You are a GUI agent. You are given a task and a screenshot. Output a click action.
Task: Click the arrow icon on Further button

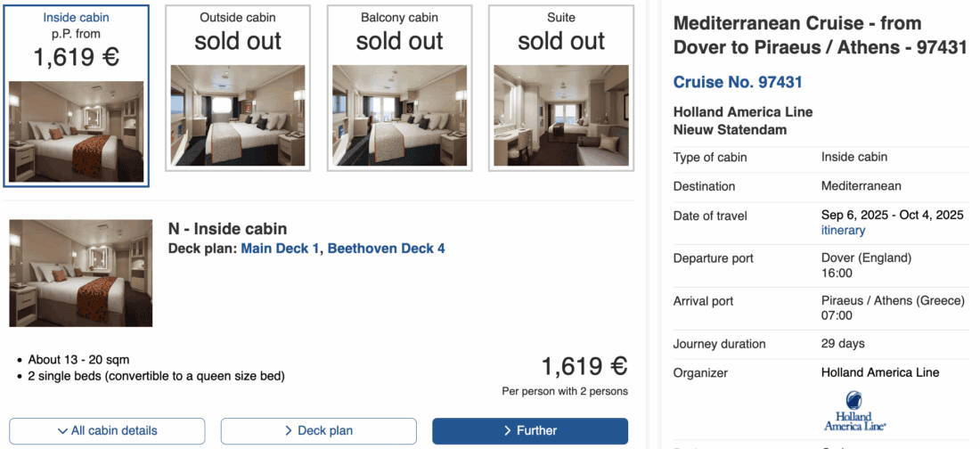507,431
